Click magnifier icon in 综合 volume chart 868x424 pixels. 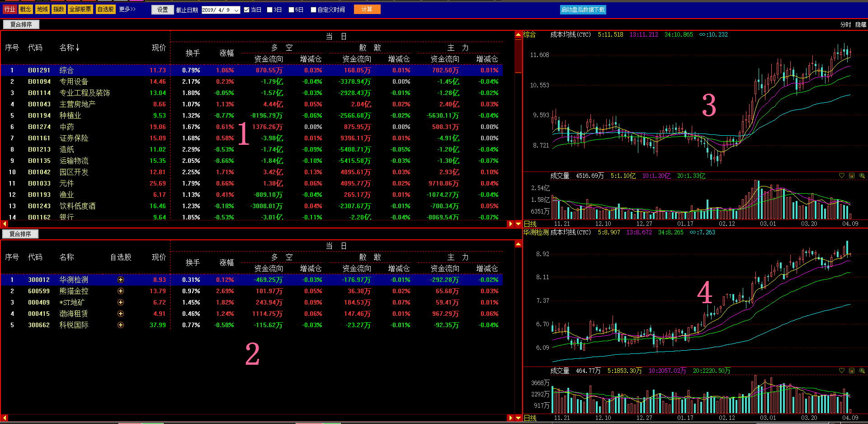[862, 176]
